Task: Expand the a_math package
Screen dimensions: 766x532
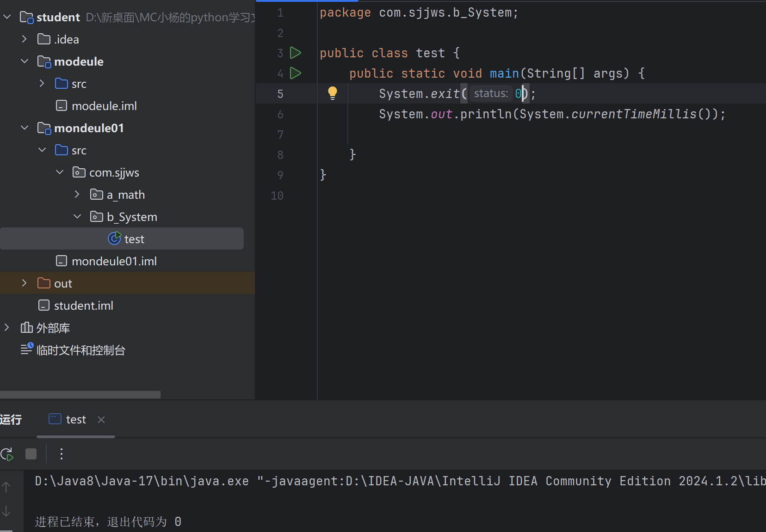Action: (x=77, y=195)
